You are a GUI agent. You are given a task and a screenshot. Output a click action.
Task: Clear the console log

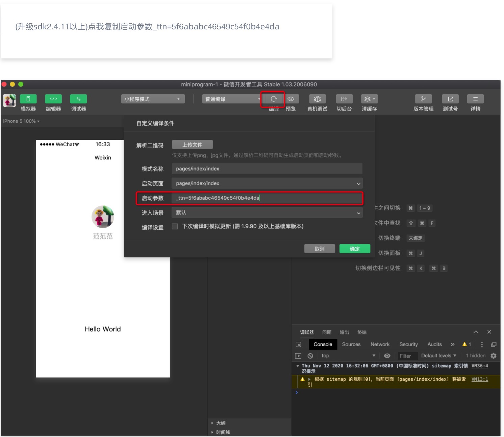click(x=310, y=356)
